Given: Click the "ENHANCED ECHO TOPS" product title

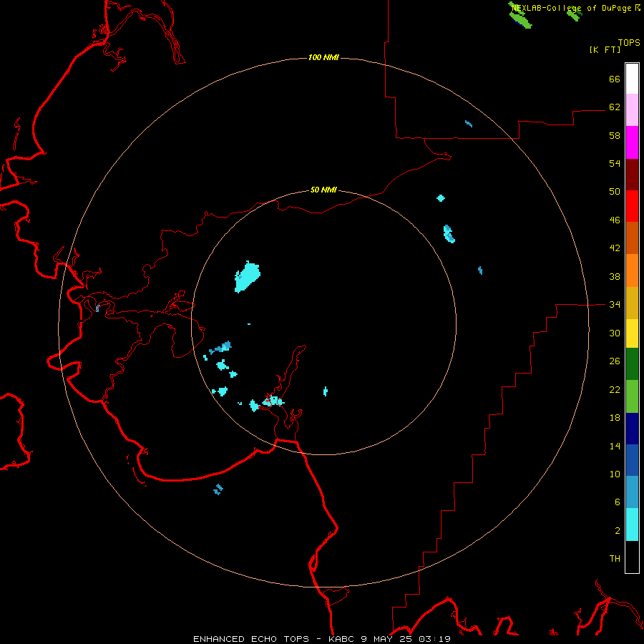Looking at the screenshot, I should click(x=251, y=639).
